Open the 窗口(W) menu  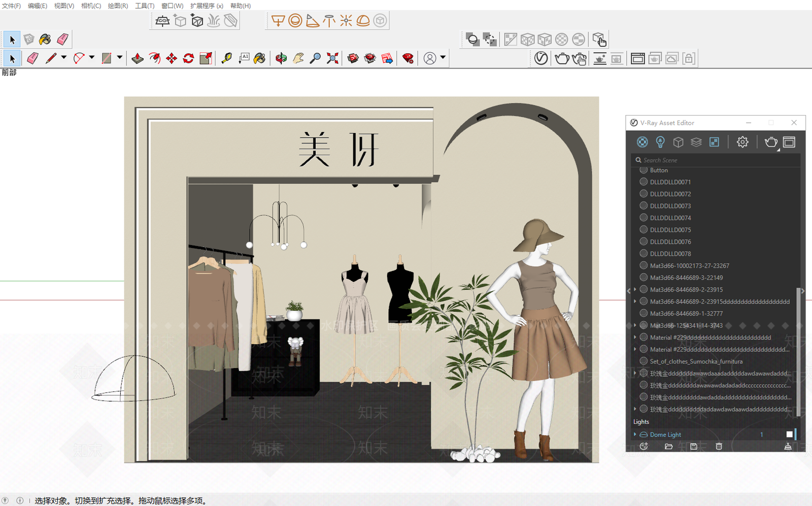tap(172, 6)
